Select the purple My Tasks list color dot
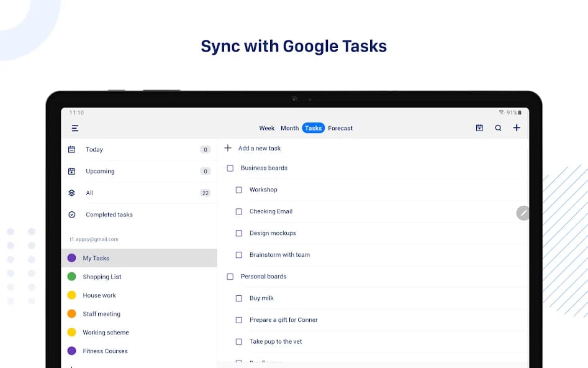Viewport: 588px width, 368px height. click(x=71, y=257)
